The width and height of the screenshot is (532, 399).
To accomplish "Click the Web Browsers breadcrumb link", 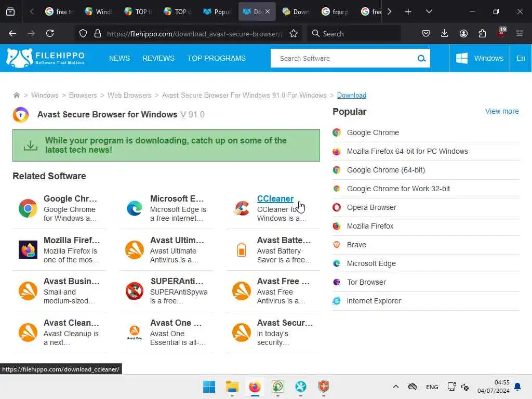I will coord(129,96).
